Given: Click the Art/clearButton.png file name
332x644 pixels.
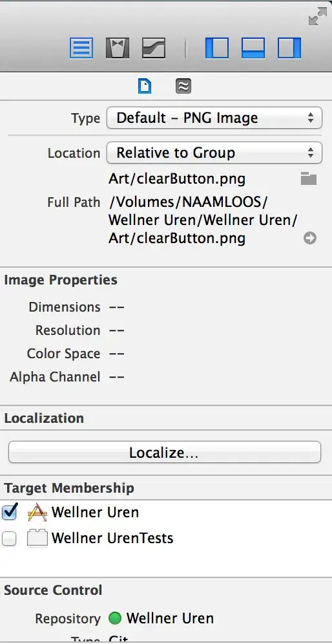Looking at the screenshot, I should click(x=177, y=178).
